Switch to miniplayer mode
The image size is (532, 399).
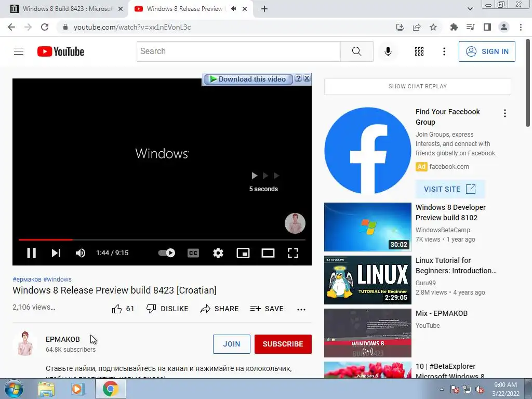tap(243, 253)
